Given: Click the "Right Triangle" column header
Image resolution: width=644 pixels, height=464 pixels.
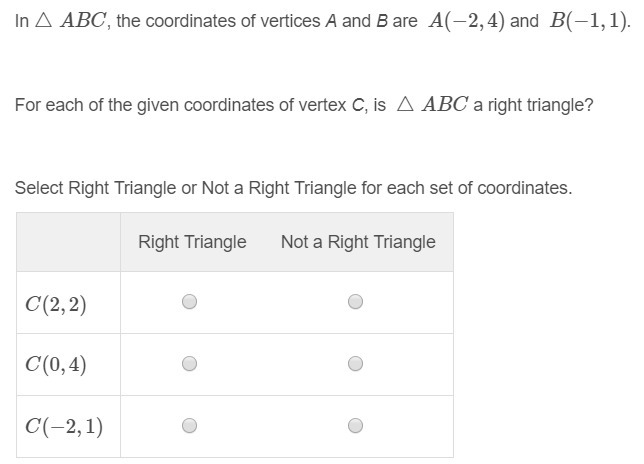Looking at the screenshot, I should [x=192, y=242].
